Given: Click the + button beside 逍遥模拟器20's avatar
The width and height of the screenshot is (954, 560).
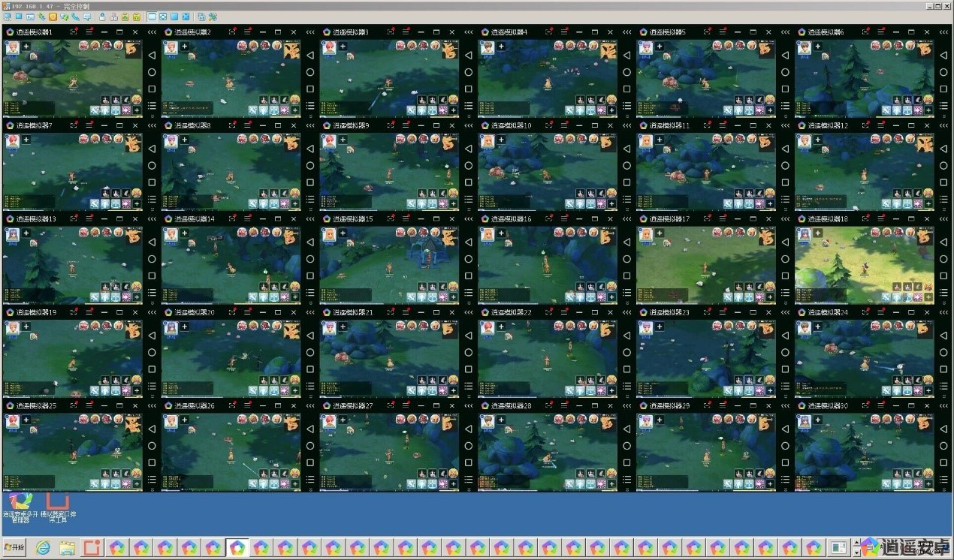Looking at the screenshot, I should pos(185,327).
